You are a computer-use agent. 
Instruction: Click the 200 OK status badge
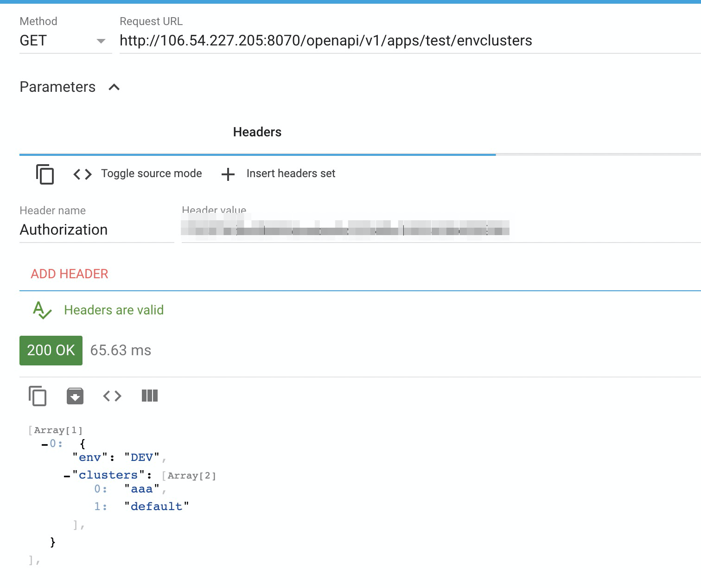click(x=51, y=350)
